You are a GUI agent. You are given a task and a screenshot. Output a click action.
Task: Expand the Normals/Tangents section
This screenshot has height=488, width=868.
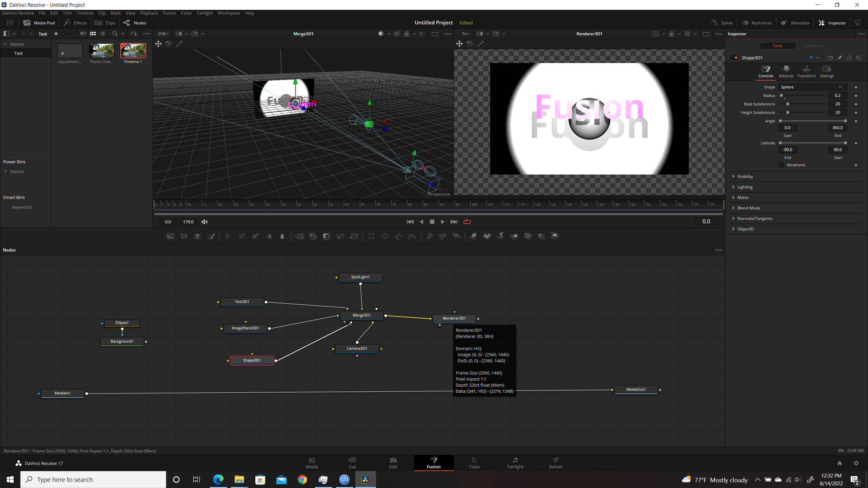796,219
